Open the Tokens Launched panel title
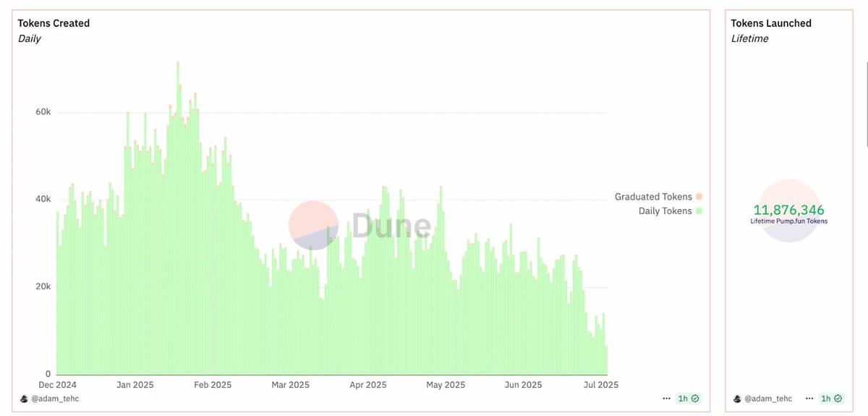868x416 pixels. pyautogui.click(x=771, y=23)
